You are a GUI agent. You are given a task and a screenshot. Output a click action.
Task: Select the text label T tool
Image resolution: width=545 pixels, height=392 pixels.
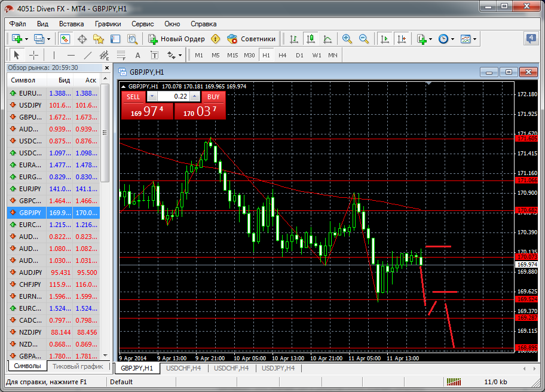pyautogui.click(x=154, y=55)
